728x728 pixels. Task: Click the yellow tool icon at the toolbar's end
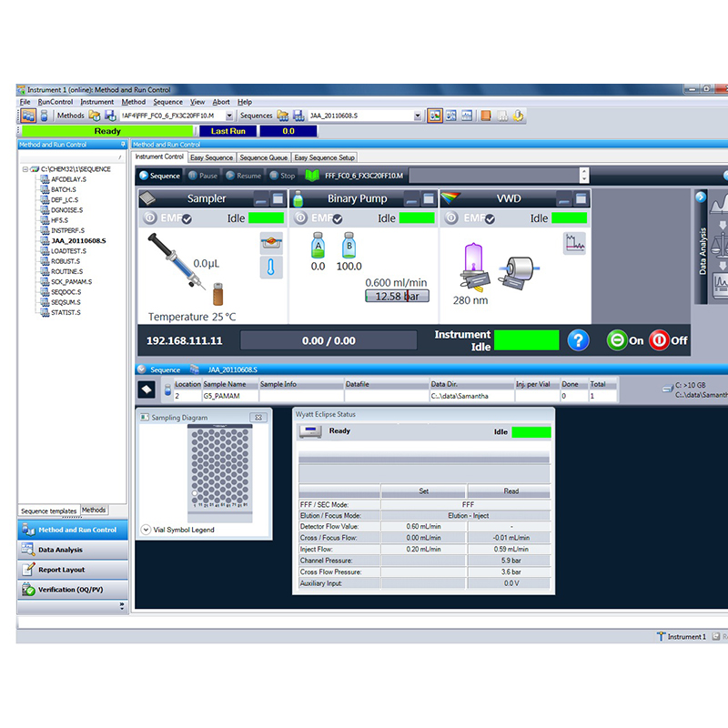click(x=518, y=116)
